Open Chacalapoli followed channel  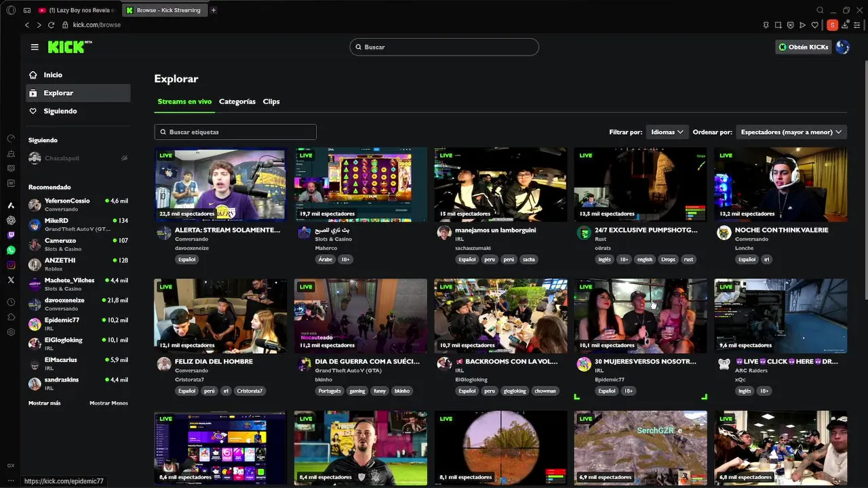78,158
